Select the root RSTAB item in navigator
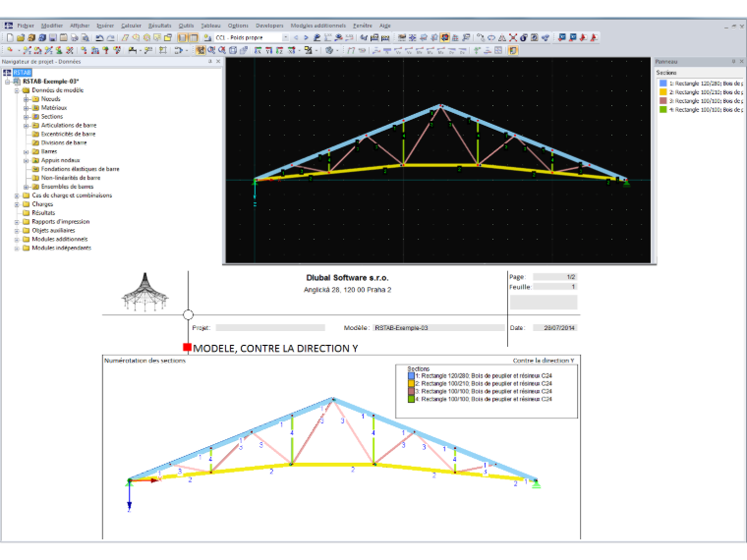Screen dimensions: 747x560 pyautogui.click(x=22, y=73)
